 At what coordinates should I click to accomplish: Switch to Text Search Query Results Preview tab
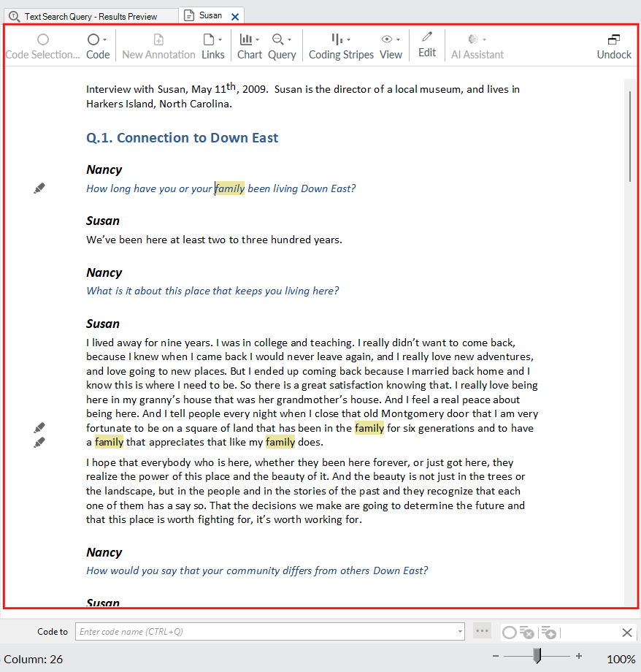[91, 16]
